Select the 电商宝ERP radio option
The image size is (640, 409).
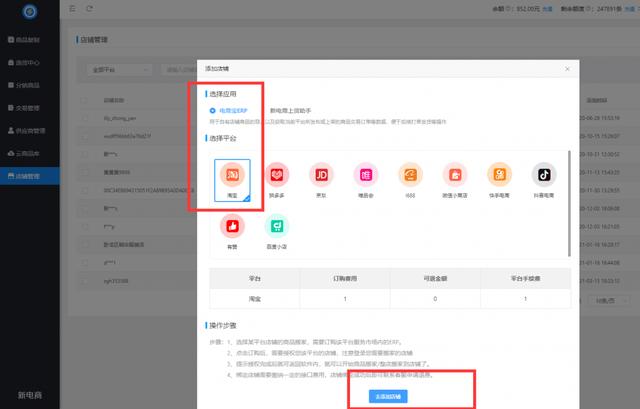click(229, 111)
